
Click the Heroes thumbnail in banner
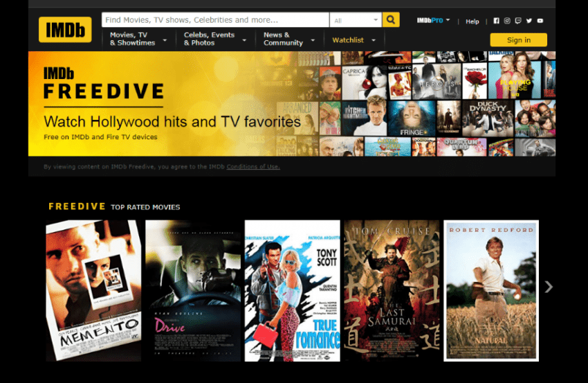tap(437, 81)
